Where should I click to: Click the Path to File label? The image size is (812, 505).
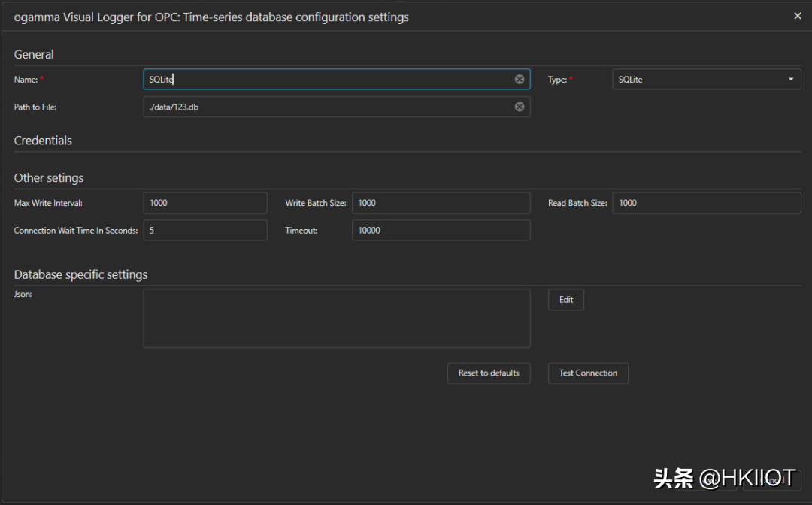35,107
